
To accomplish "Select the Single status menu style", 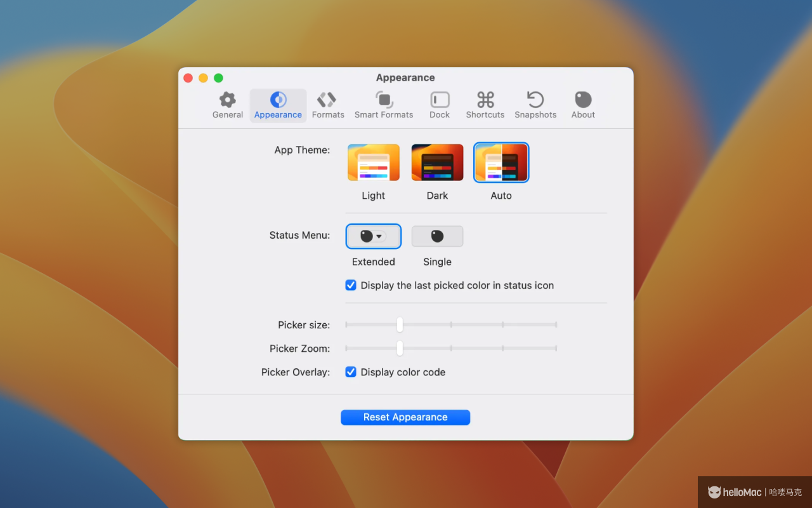I will coord(437,236).
